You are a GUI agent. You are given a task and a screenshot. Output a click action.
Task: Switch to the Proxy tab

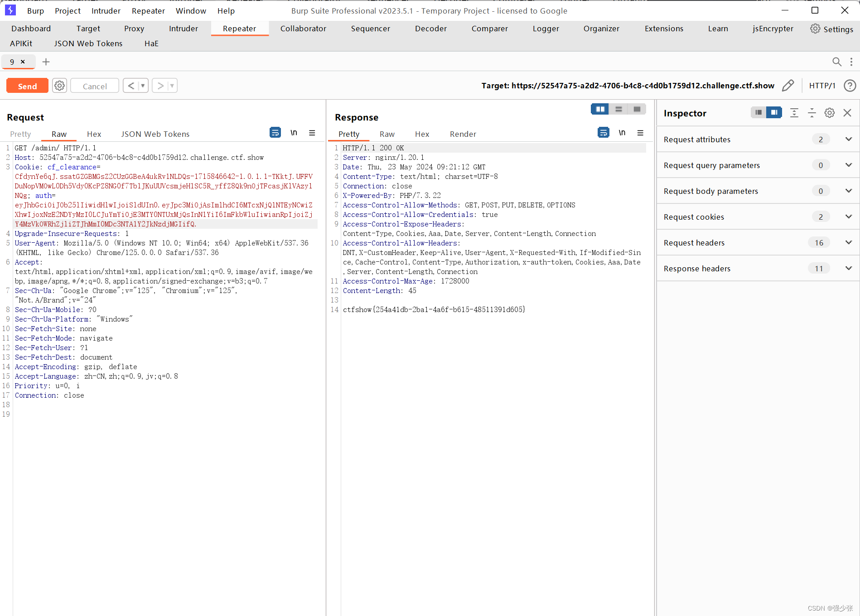click(134, 29)
